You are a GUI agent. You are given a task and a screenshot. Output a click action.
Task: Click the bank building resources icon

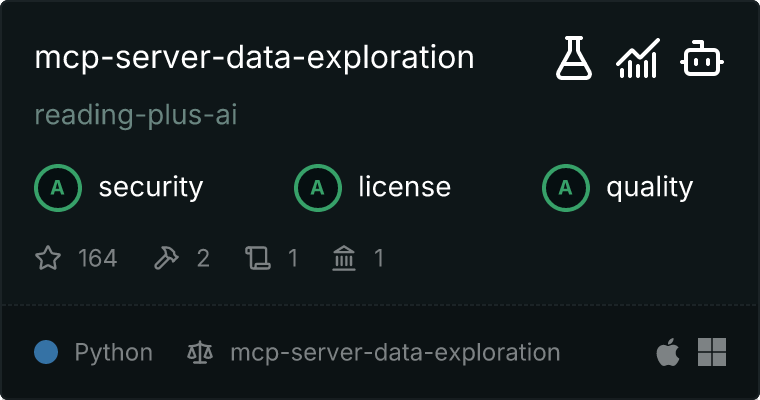coord(344,257)
